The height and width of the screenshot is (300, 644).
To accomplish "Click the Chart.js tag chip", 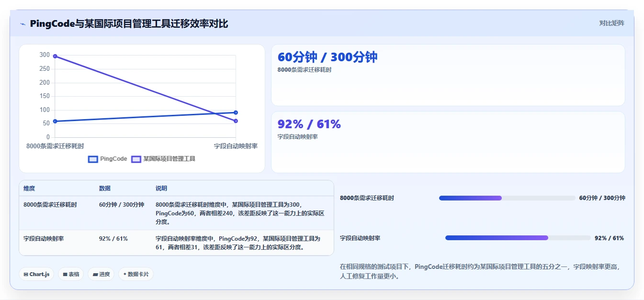I will click(x=36, y=274).
